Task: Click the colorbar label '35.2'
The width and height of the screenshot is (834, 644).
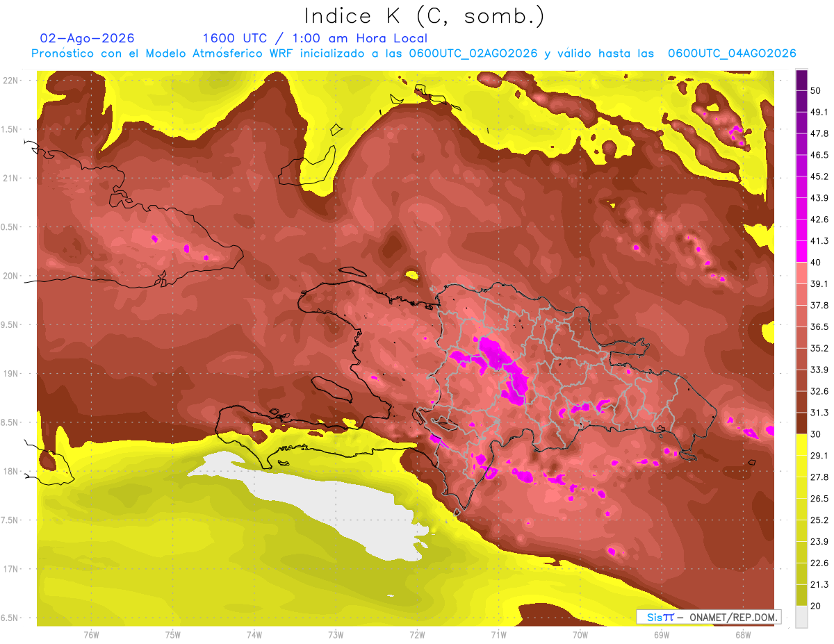Action: [819, 349]
